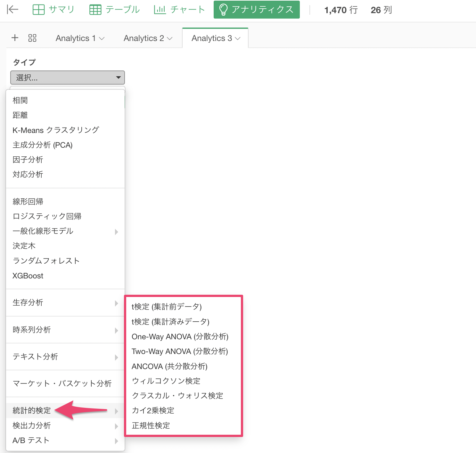
Task: Expand the 時系列分析 submenu arrow
Action: tap(116, 330)
